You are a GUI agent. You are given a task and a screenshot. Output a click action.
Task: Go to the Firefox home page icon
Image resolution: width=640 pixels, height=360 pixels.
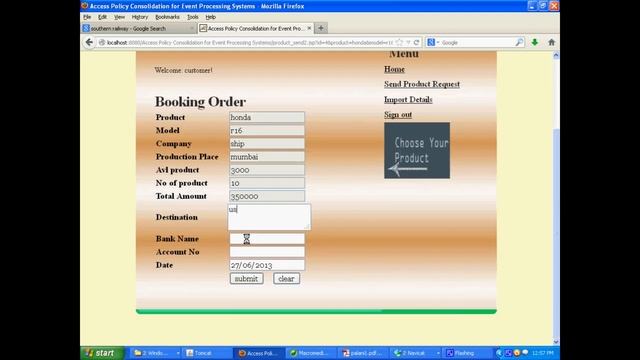551,42
